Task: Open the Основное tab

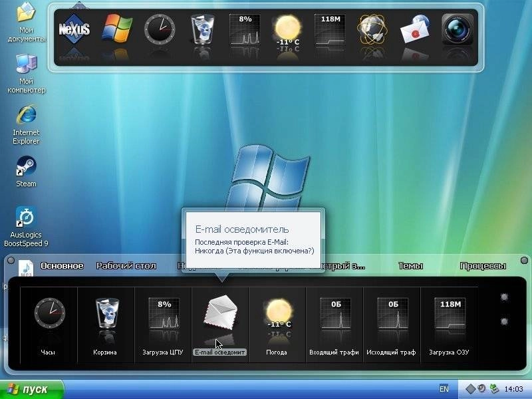Action: pyautogui.click(x=62, y=265)
